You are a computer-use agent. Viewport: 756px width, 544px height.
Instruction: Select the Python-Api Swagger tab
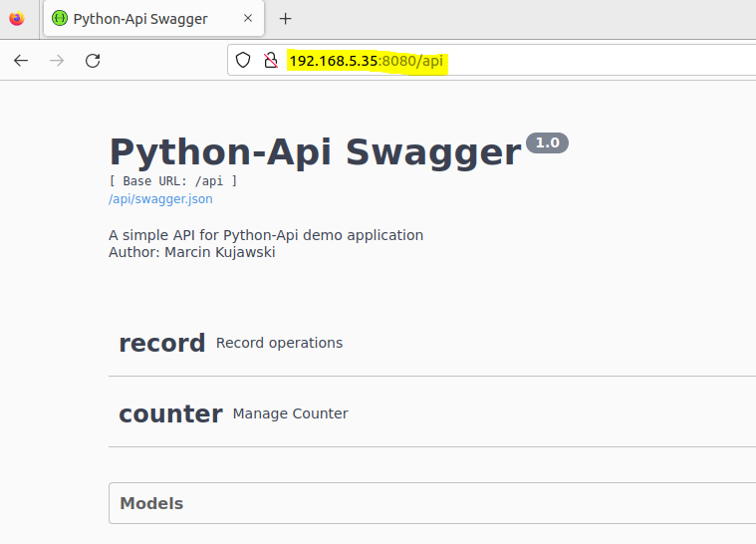tap(140, 19)
